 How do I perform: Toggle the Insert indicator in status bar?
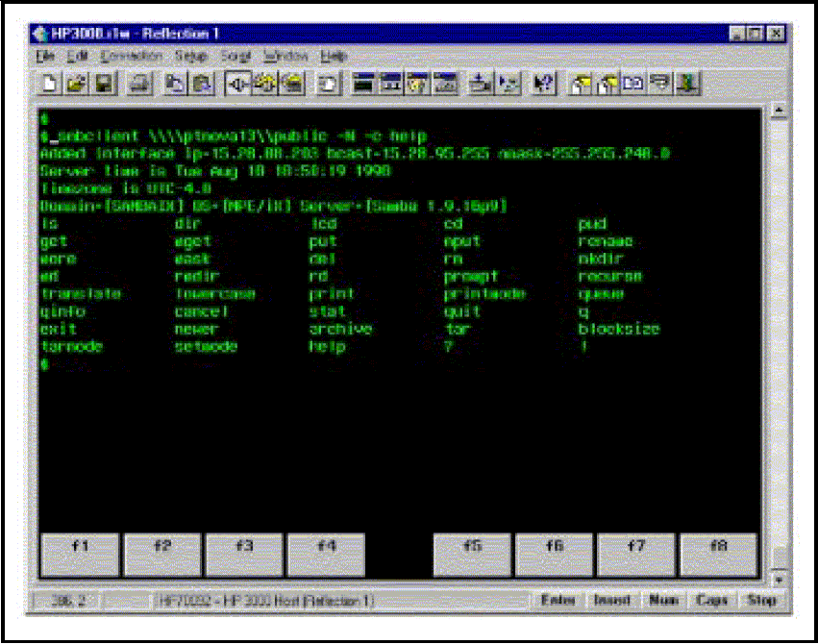611,600
